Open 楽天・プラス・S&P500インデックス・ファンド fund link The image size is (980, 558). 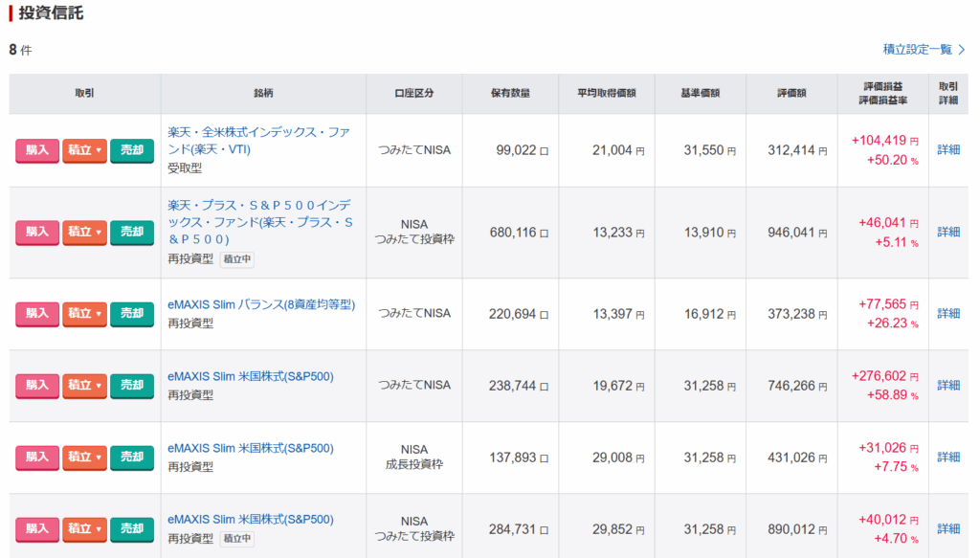pos(260,222)
